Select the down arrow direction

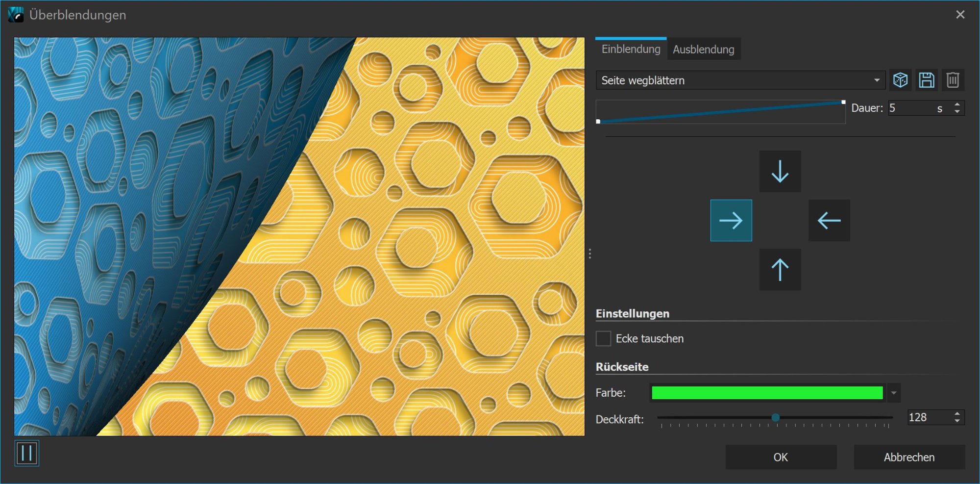(780, 172)
